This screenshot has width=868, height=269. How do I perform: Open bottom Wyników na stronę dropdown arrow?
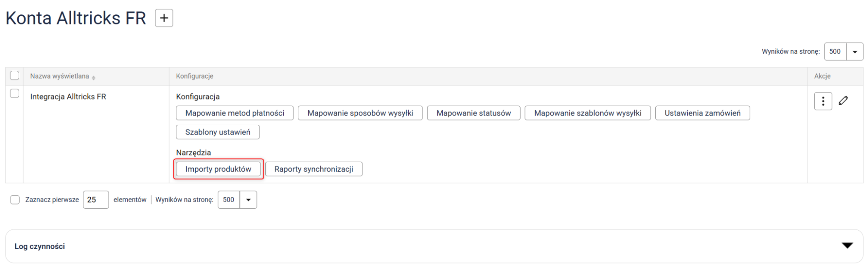(248, 200)
